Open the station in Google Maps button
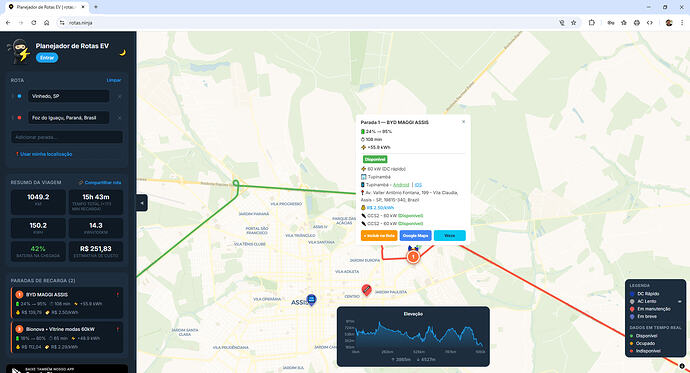 coord(415,236)
